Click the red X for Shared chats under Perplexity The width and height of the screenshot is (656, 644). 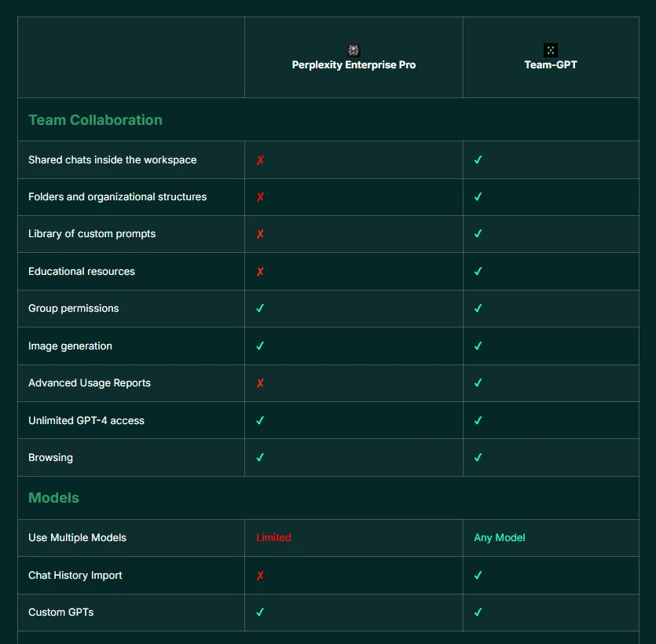pyautogui.click(x=260, y=160)
